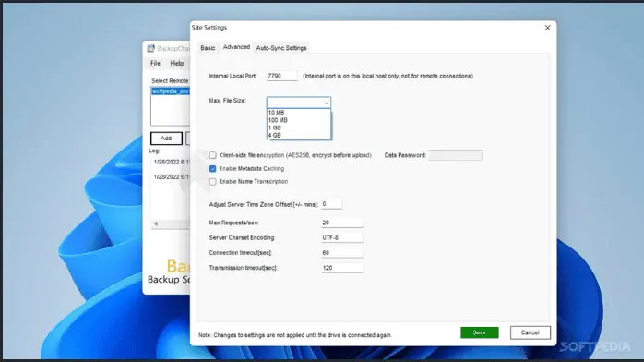
Task: Click log scrollbar left arrow in BackupChain
Action: (x=156, y=223)
